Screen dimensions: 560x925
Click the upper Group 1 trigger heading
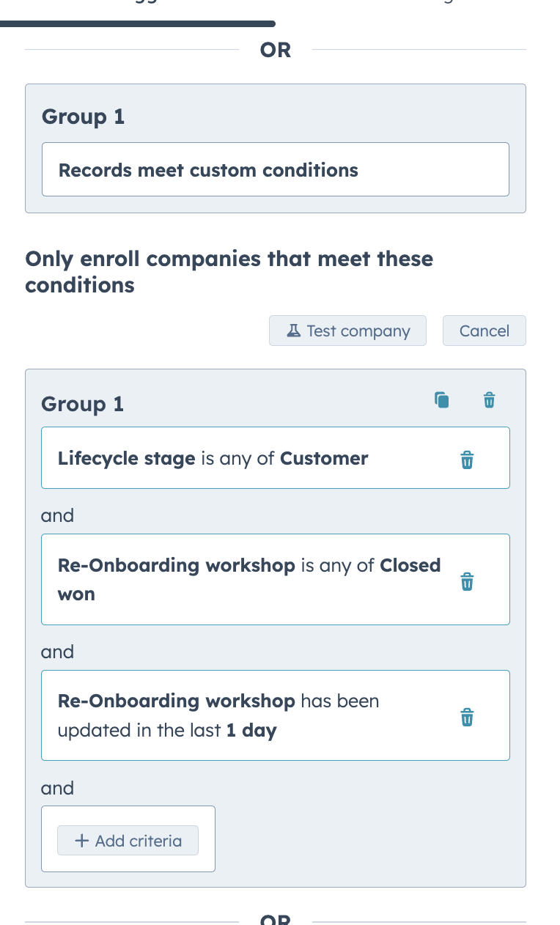(x=83, y=117)
